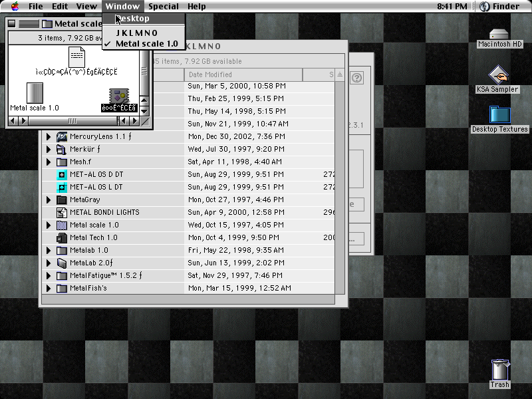Sort by the Date Modified column header
This screenshot has width=532, height=399.
(x=243, y=74)
